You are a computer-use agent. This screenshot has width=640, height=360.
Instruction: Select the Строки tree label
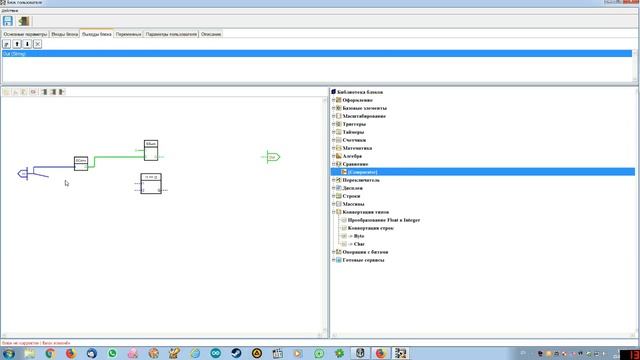[x=351, y=196]
